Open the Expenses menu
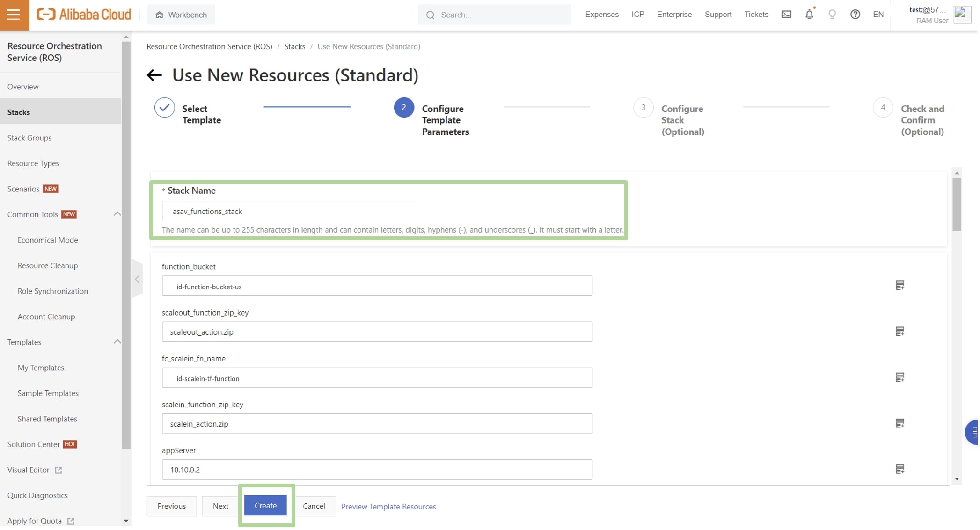Image resolution: width=980 pixels, height=530 pixels. [x=601, y=15]
